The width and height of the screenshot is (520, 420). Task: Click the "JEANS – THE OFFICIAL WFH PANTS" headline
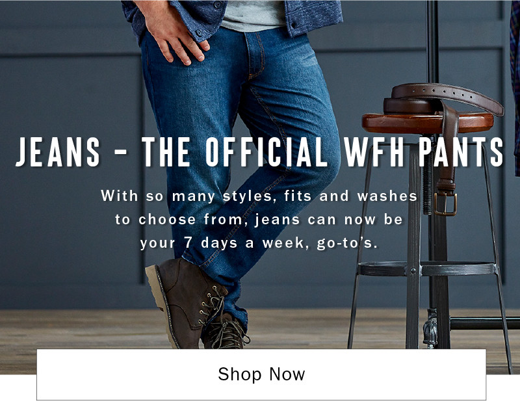coord(259,151)
